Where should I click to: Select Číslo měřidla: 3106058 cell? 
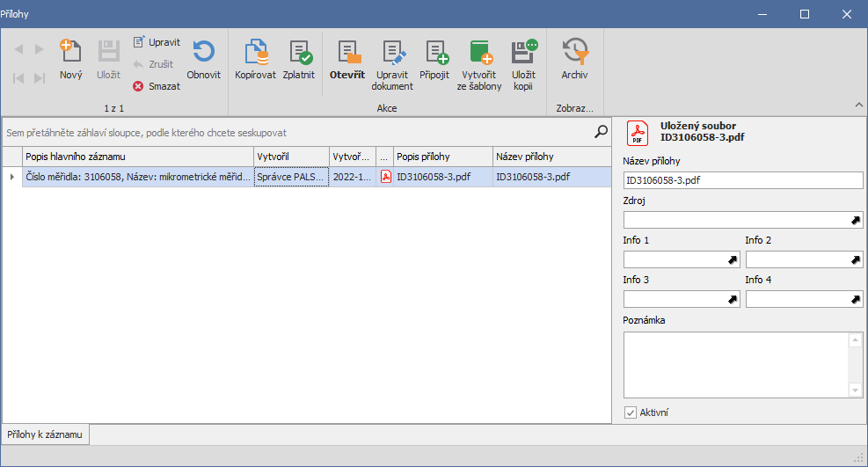click(138, 177)
